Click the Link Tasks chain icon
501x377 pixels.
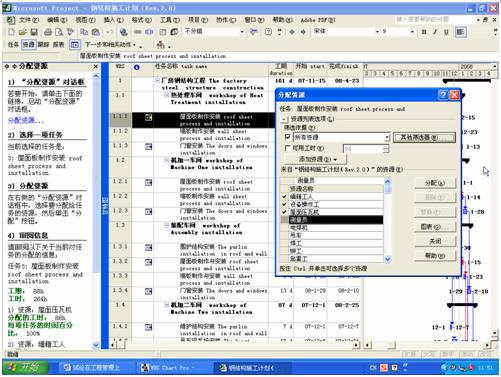138,32
